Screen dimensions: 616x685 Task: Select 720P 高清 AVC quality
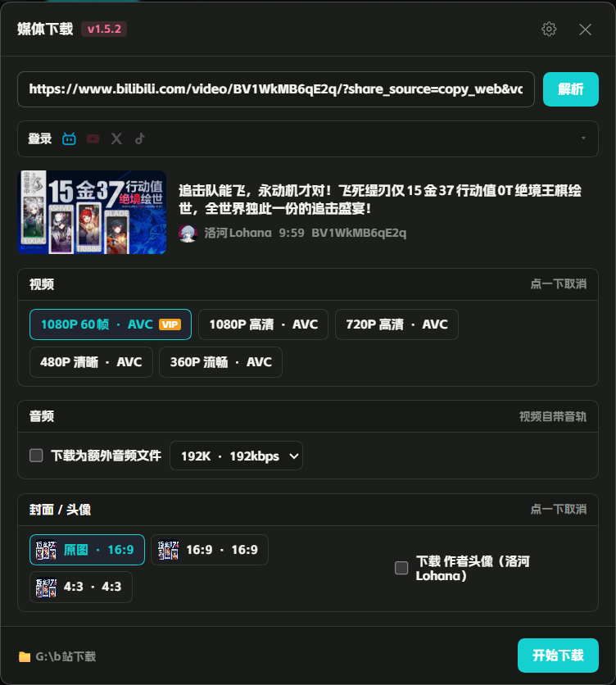(x=396, y=324)
